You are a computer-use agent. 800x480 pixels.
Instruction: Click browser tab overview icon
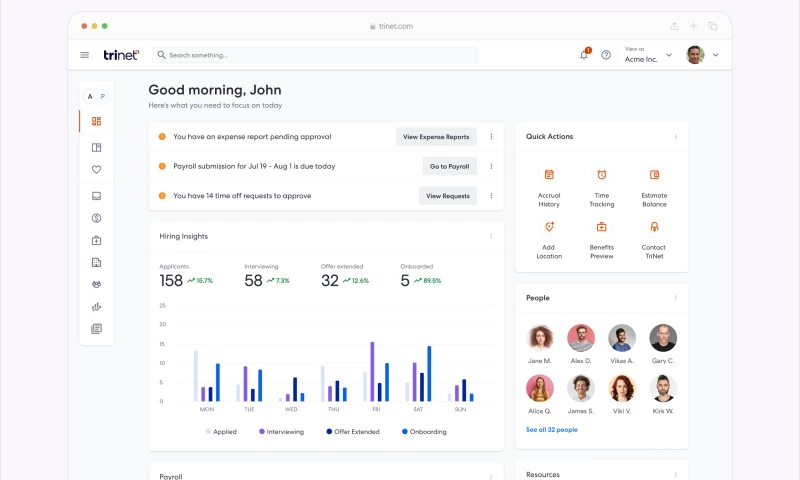pos(713,26)
